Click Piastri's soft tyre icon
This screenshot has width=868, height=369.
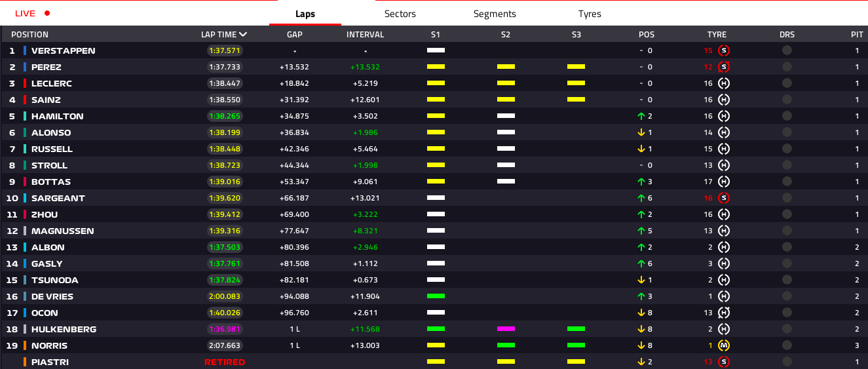[724, 362]
